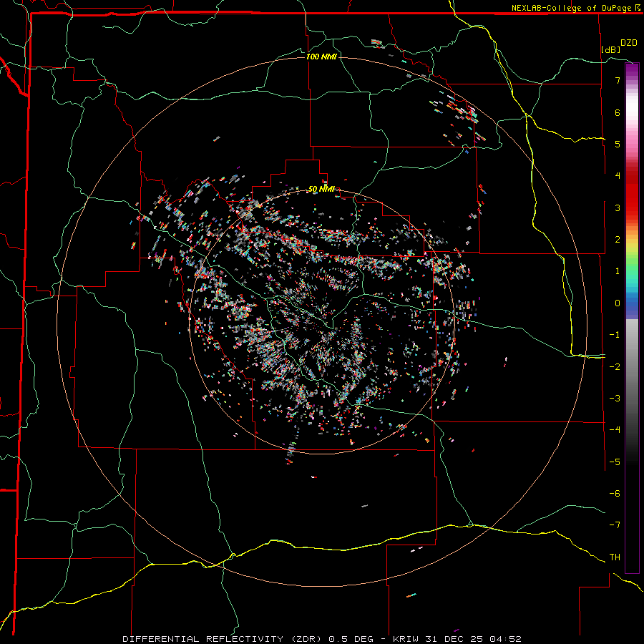Click the 0 value on the color scale
The width and height of the screenshot is (644, 644).
[x=618, y=303]
